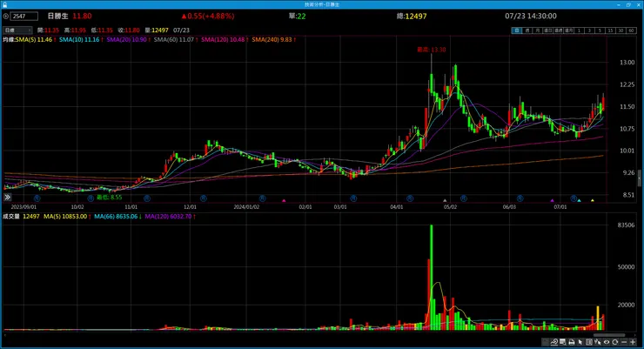This screenshot has height=349, width=644.
Task: Select the 1-minute period button
Action: [579, 30]
